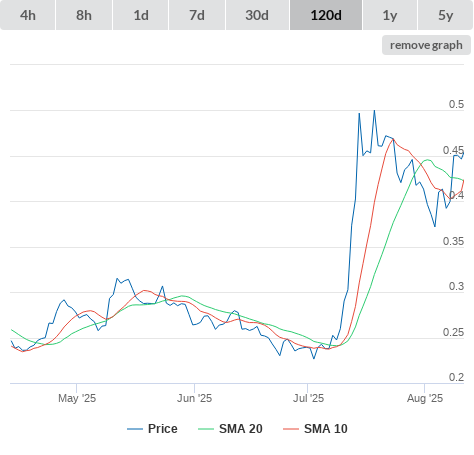Switch chart to 1y range

(x=390, y=15)
